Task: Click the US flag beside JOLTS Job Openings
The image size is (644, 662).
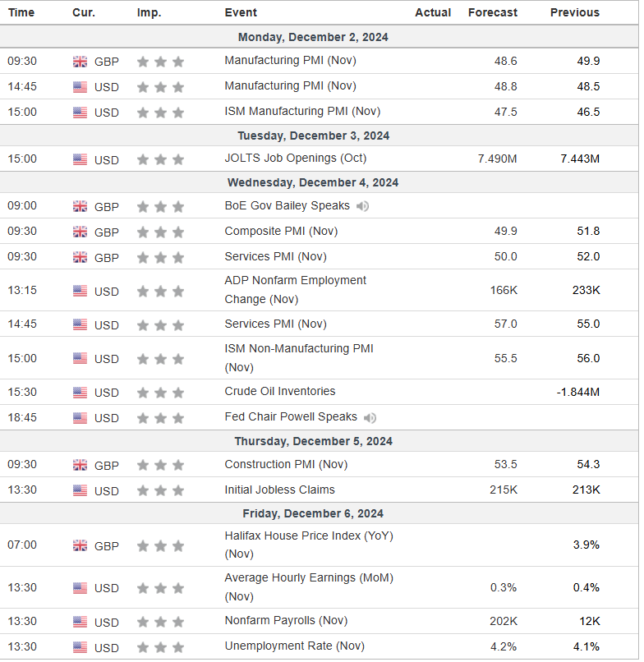Action: pos(80,159)
